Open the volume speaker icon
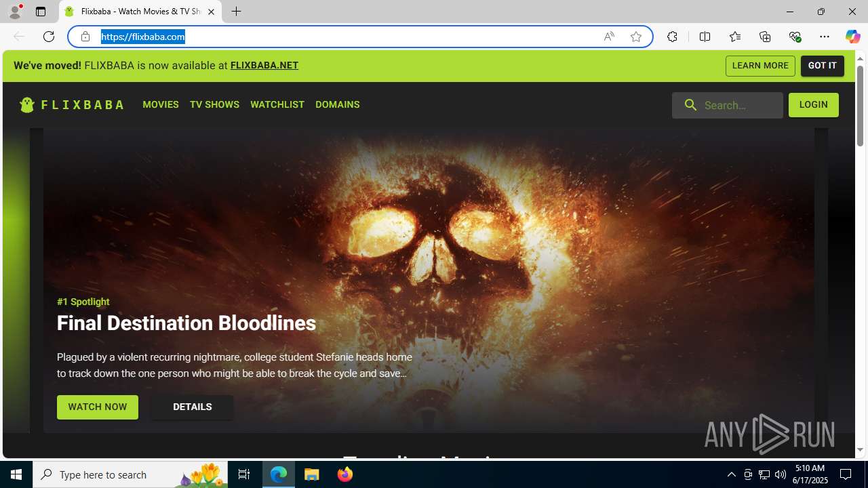 [x=781, y=474]
